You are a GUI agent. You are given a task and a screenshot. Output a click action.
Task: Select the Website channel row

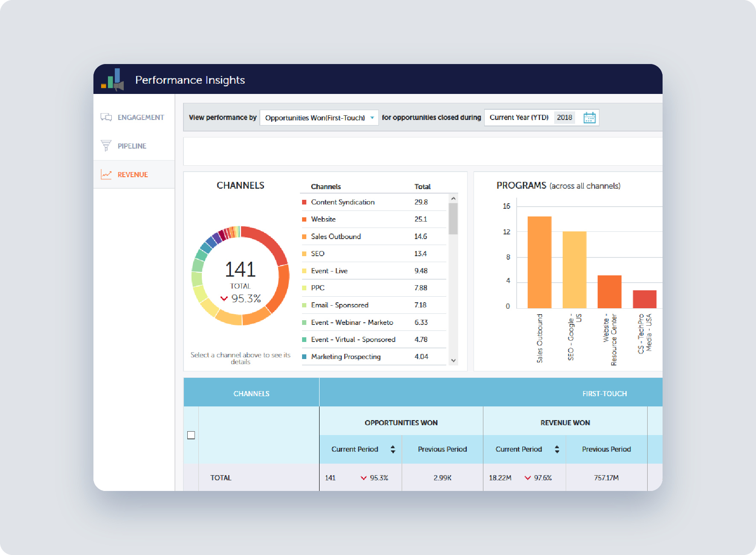(x=323, y=219)
